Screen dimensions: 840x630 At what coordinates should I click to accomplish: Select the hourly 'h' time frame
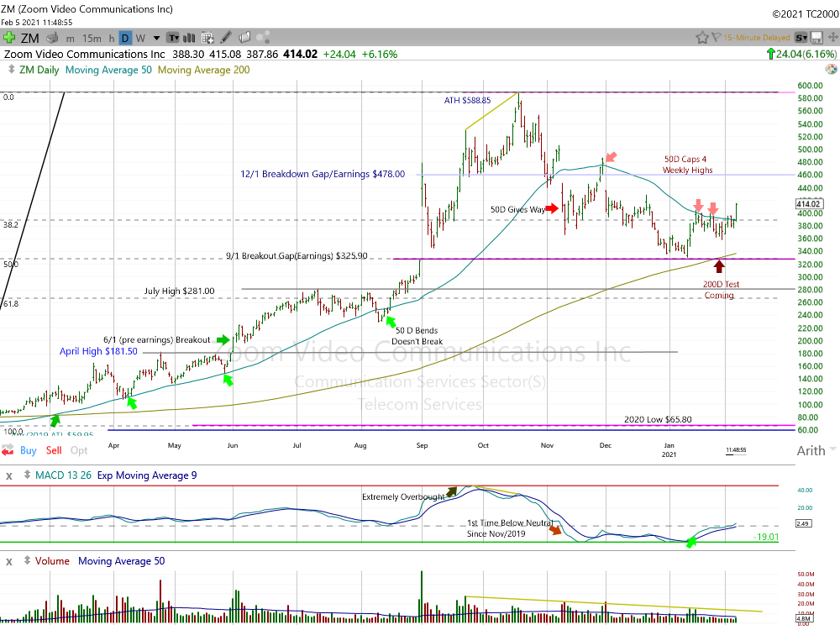pyautogui.click(x=112, y=38)
